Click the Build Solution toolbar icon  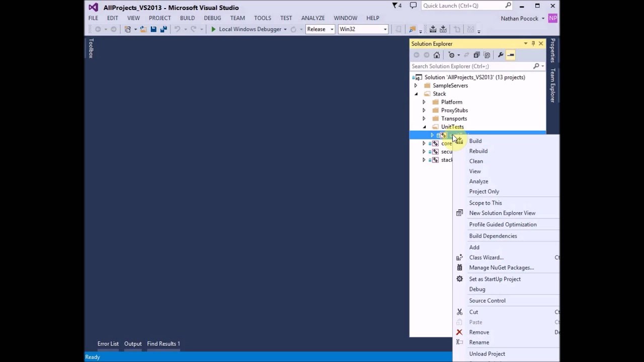coord(433,29)
